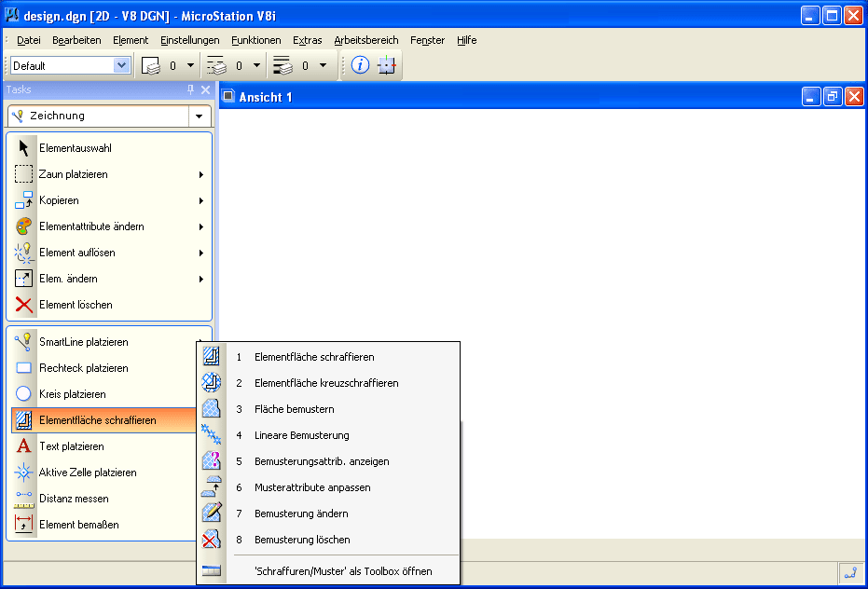Click the Lineare Bemusterung icon

pyautogui.click(x=212, y=435)
